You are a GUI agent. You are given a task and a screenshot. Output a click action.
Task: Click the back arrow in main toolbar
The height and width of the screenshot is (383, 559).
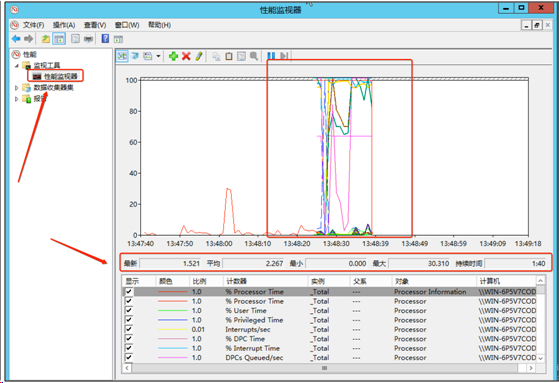(x=16, y=39)
